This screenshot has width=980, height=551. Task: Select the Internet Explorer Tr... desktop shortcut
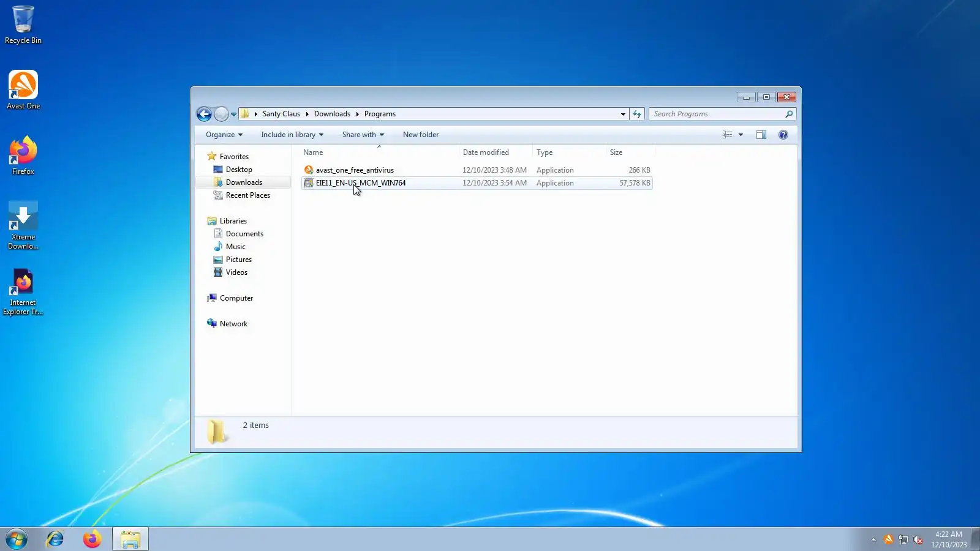pos(23,291)
